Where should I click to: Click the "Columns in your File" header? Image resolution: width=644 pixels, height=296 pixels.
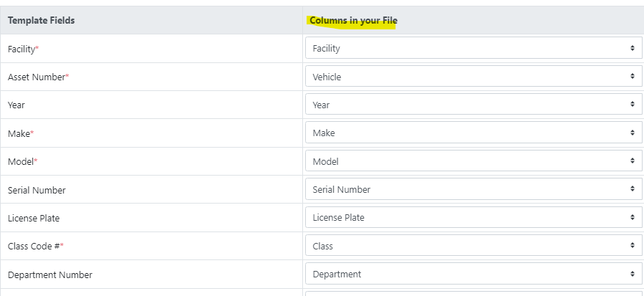[x=353, y=21]
